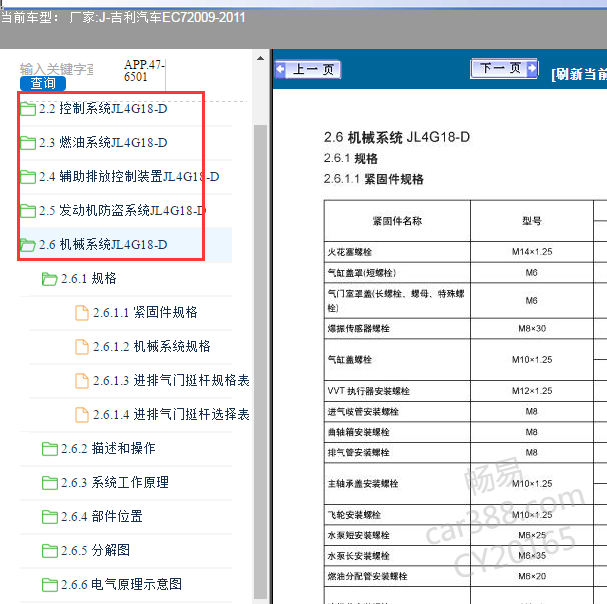The height and width of the screenshot is (604, 607).
Task: Click document icon of 2.6.1.2 机械系统规格
Action: coord(82,347)
